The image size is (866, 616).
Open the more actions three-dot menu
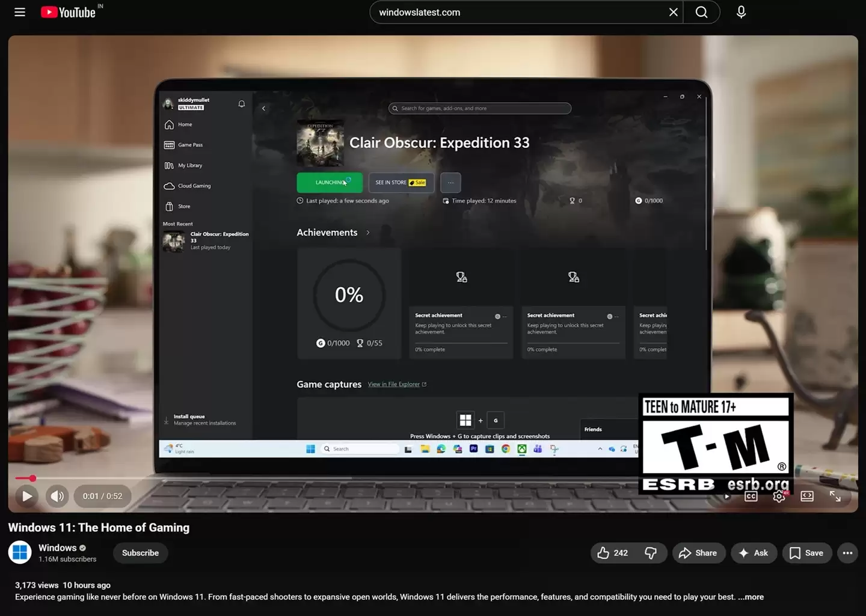847,553
